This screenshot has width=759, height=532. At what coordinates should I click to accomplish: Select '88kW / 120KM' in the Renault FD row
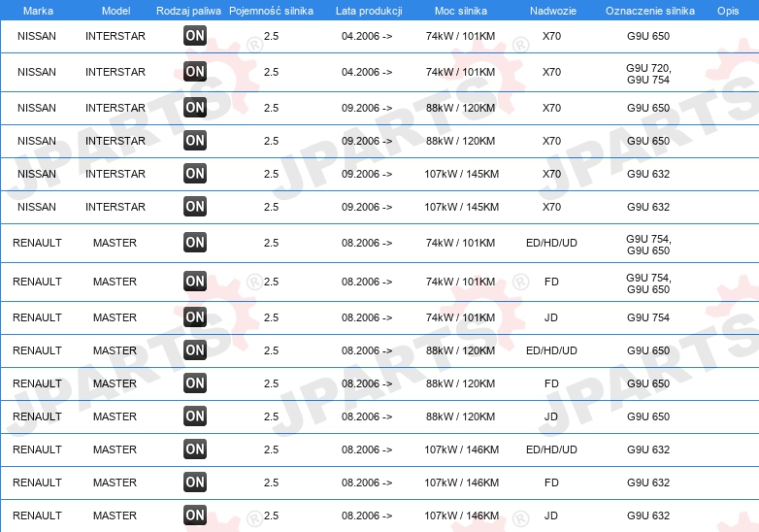[460, 383]
